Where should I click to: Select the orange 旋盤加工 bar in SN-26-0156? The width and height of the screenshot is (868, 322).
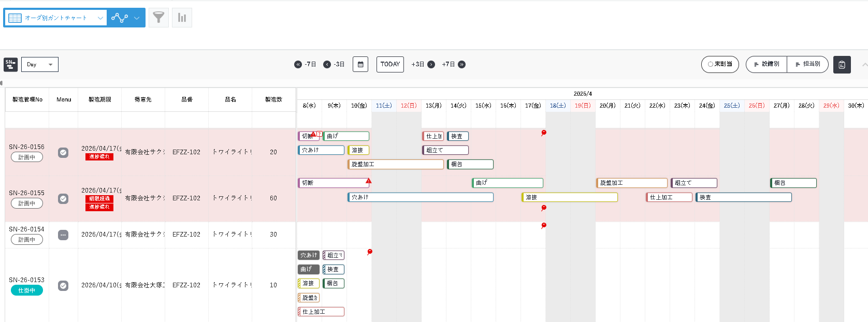(x=396, y=164)
